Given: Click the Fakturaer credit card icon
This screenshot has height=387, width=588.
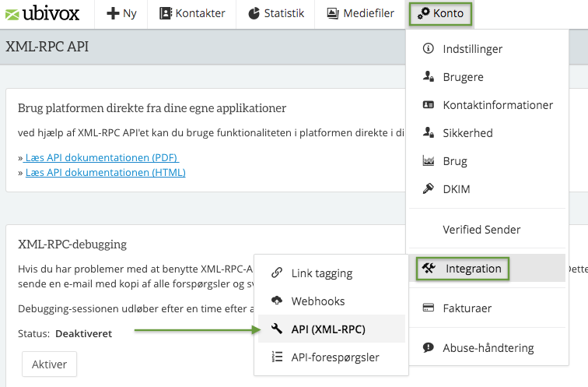Looking at the screenshot, I should (x=428, y=308).
